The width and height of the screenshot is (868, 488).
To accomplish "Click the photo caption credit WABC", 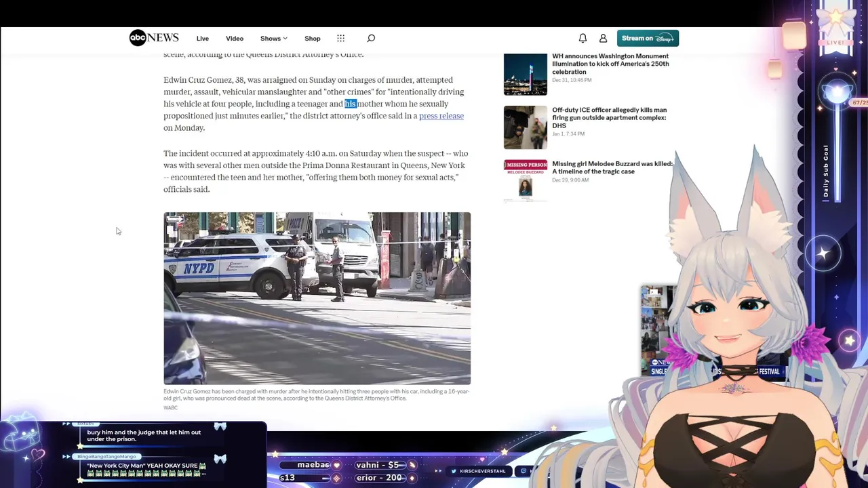I will click(x=170, y=407).
